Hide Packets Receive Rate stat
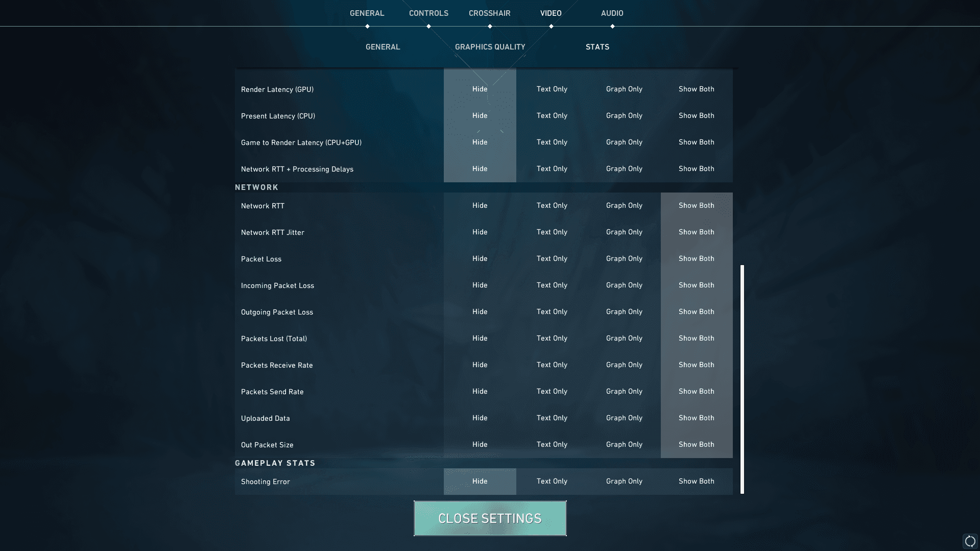Screen dimensions: 980x551 [480, 365]
